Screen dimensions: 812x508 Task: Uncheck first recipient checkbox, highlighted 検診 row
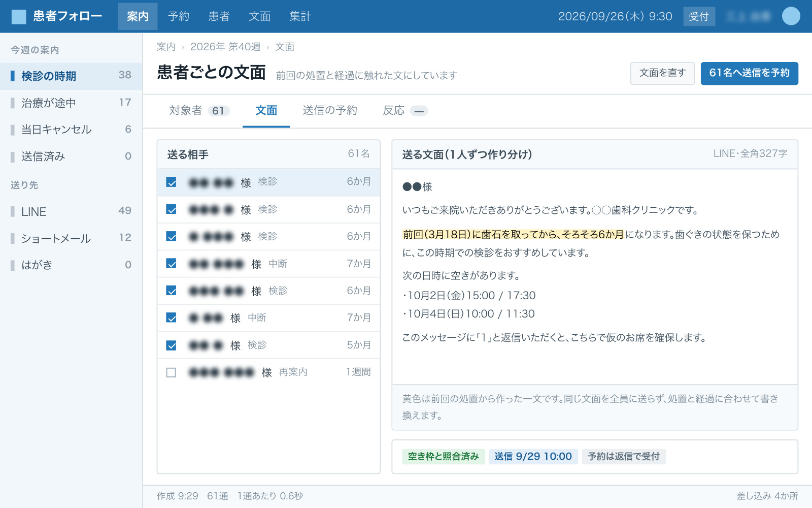[x=172, y=182]
